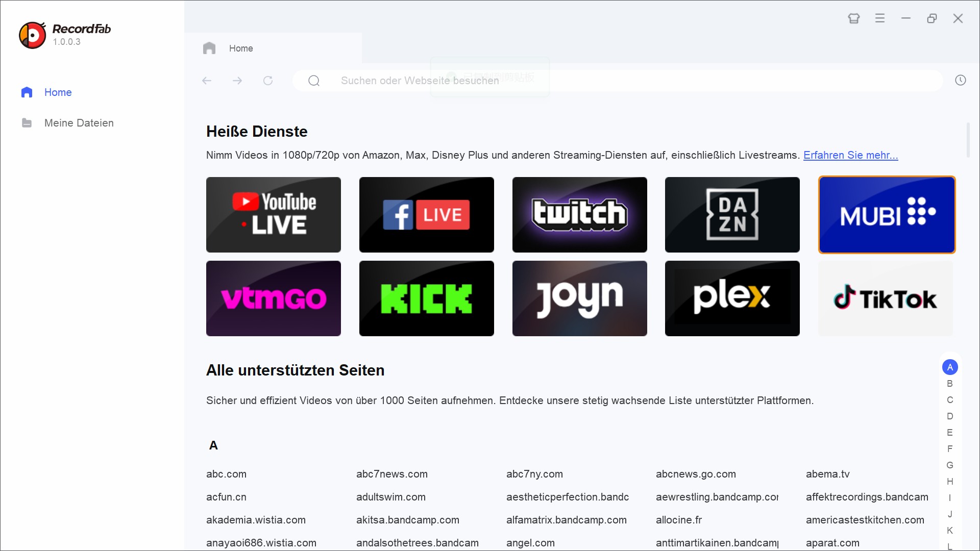
Task: Open the plex service tile
Action: [732, 298]
